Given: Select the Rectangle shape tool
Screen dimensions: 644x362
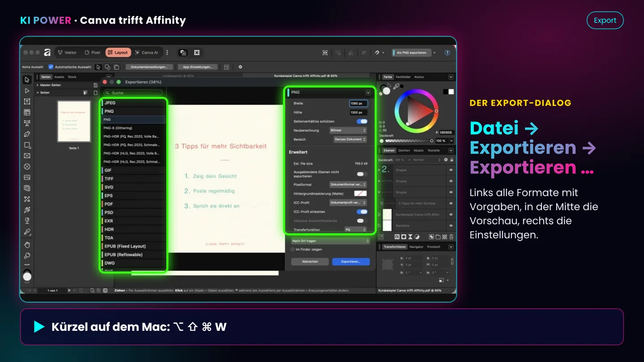Looking at the screenshot, I should tap(27, 145).
